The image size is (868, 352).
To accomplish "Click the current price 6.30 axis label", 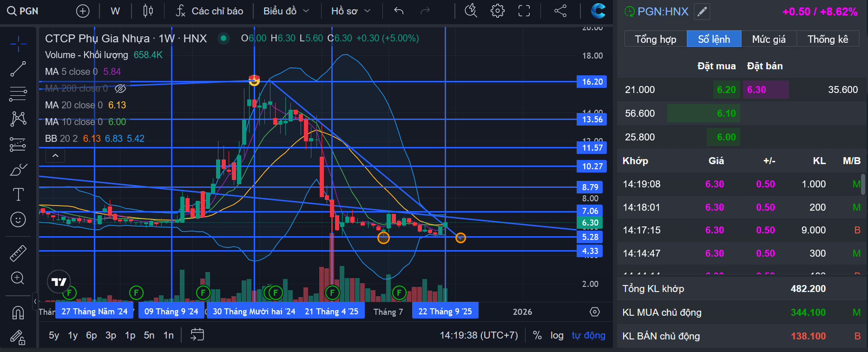I will pos(590,223).
